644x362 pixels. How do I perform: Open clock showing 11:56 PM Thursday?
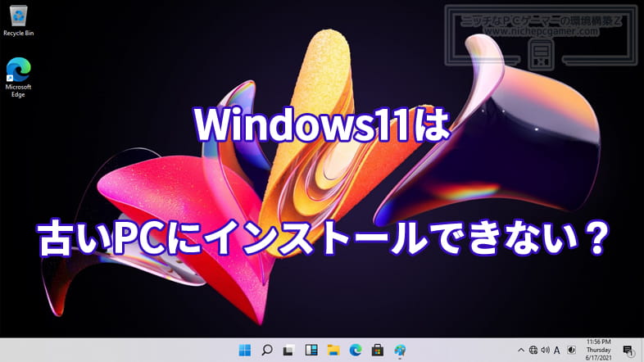pyautogui.click(x=598, y=350)
